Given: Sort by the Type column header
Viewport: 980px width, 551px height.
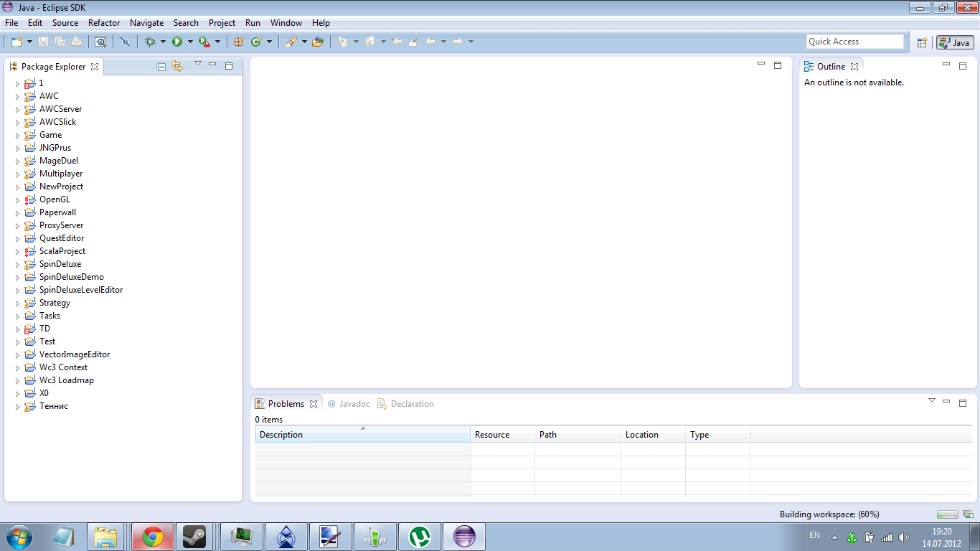Looking at the screenshot, I should pyautogui.click(x=717, y=435).
